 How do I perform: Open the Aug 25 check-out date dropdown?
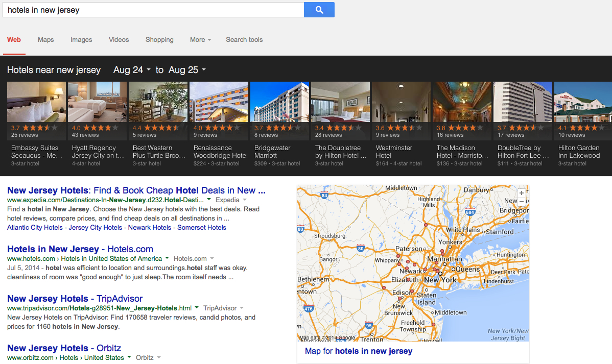[x=187, y=70]
